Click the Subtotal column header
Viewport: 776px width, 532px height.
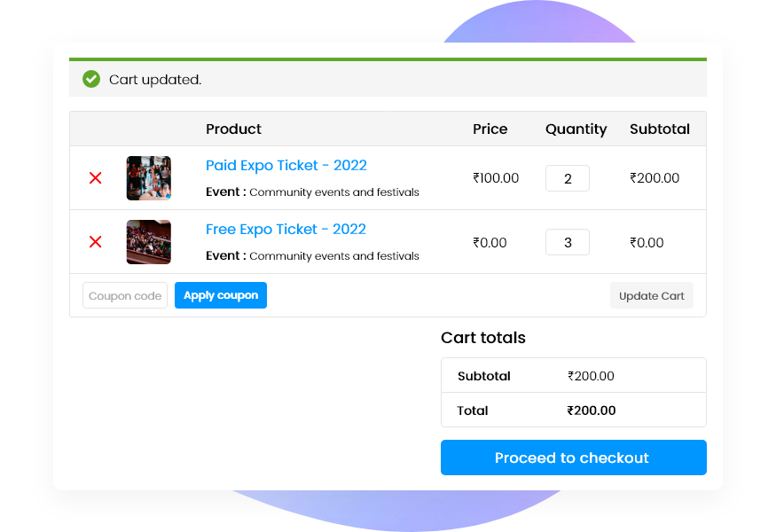tap(660, 129)
